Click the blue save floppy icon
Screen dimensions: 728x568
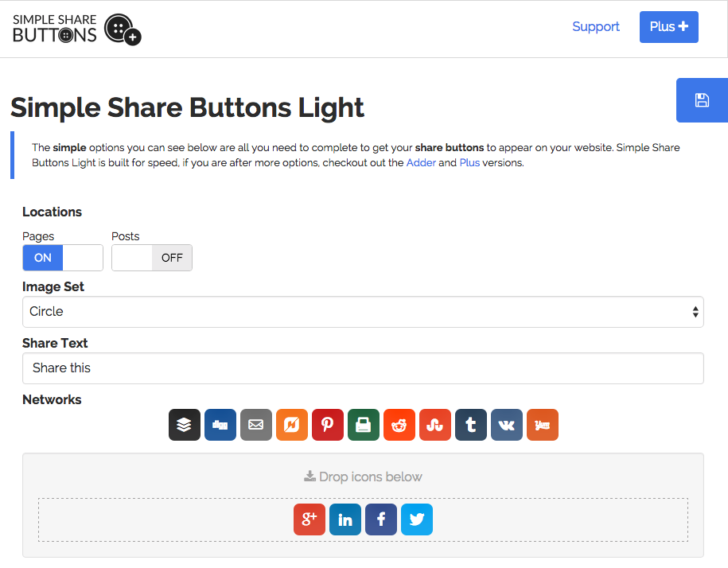[702, 100]
